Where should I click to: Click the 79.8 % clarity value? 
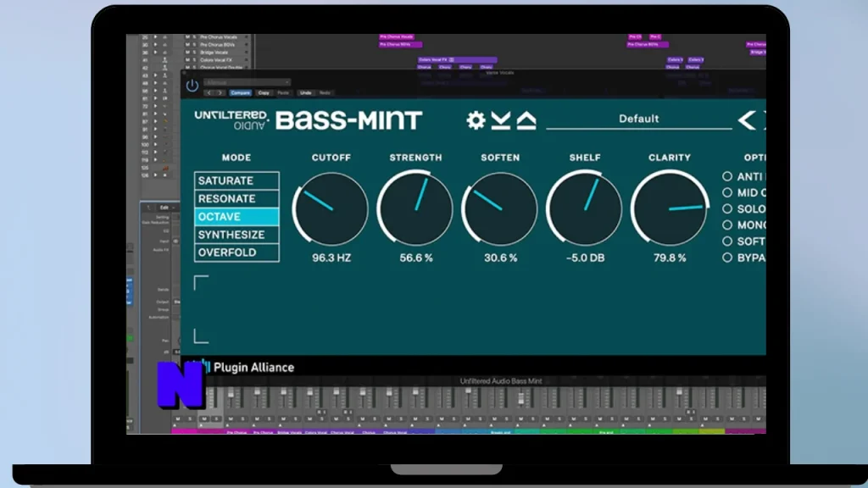pos(670,258)
